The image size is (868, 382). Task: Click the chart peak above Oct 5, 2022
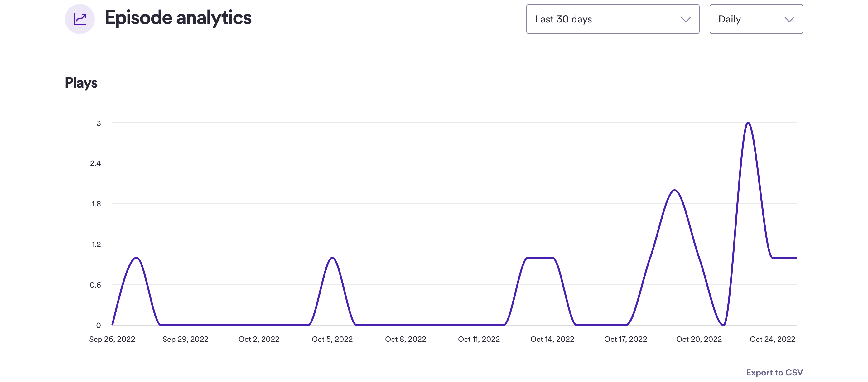pos(332,258)
